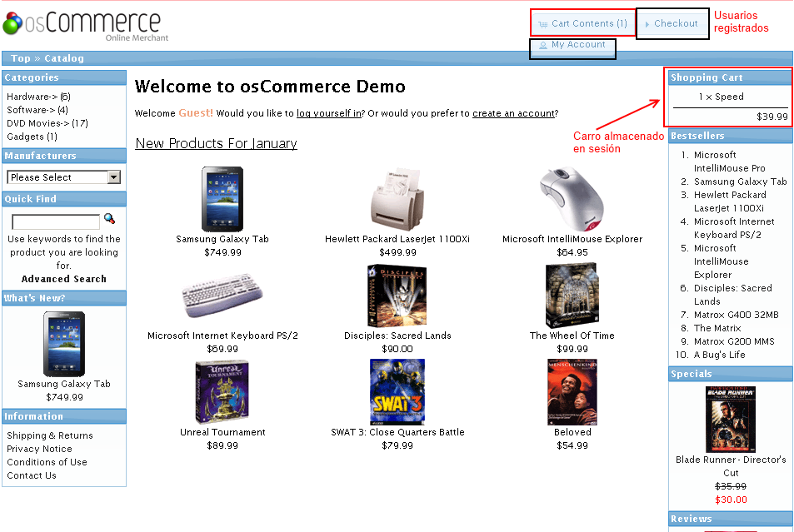Open the Hewlett Packard LaserJet printer image
794x532 pixels.
tap(397, 198)
